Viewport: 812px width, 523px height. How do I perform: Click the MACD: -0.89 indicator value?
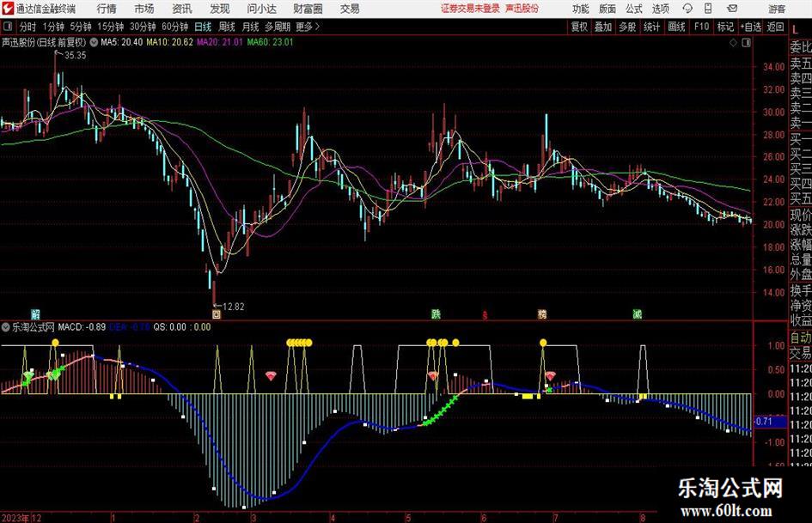[x=82, y=327]
